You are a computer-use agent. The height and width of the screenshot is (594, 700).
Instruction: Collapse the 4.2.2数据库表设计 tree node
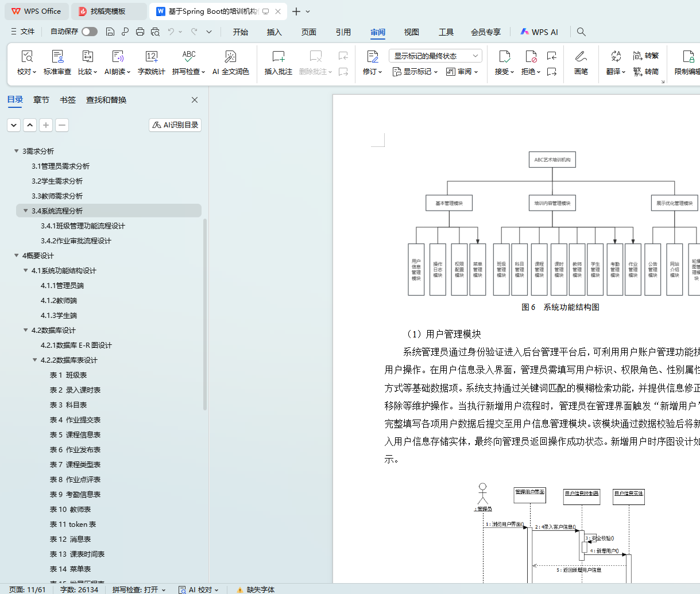pyautogui.click(x=35, y=360)
